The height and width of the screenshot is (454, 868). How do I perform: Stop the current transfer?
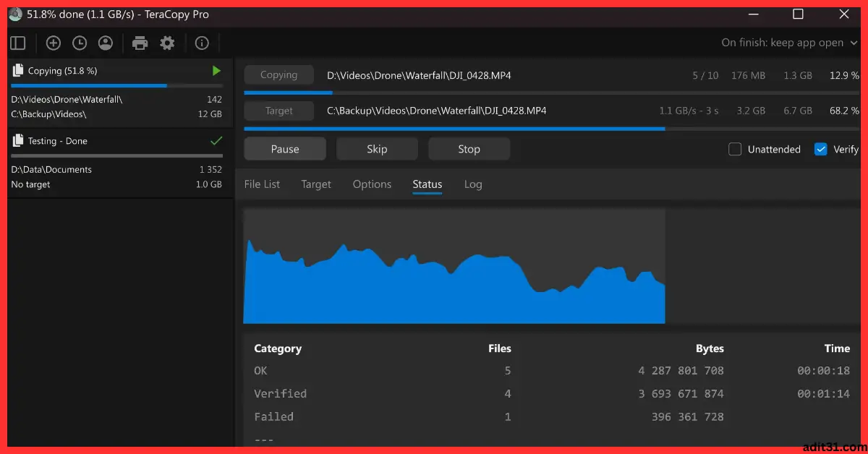[469, 149]
